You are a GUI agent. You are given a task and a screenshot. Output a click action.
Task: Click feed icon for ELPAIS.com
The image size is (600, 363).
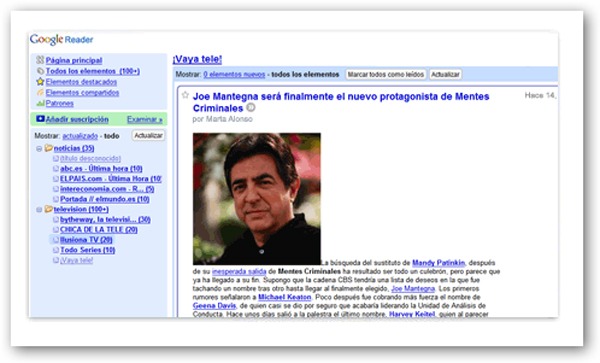[56, 179]
